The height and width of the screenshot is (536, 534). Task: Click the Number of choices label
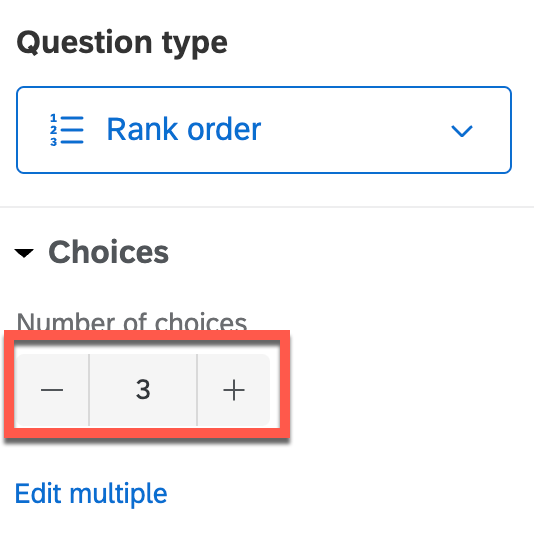132,322
